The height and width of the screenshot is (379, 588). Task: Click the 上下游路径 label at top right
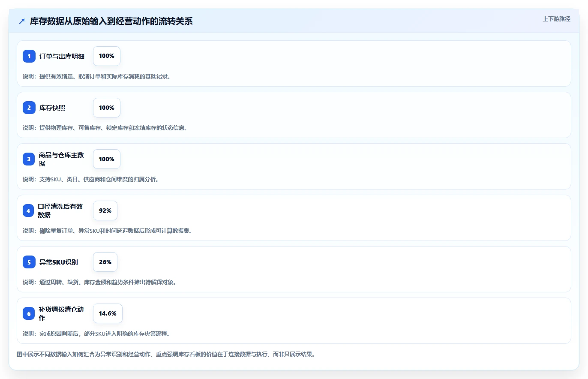click(556, 19)
